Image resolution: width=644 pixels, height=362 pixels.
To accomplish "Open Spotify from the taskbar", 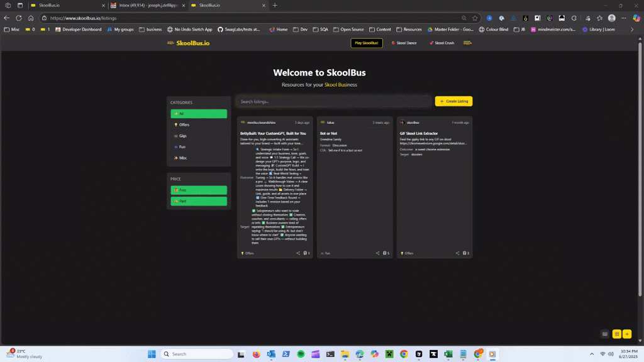I will (x=301, y=354).
